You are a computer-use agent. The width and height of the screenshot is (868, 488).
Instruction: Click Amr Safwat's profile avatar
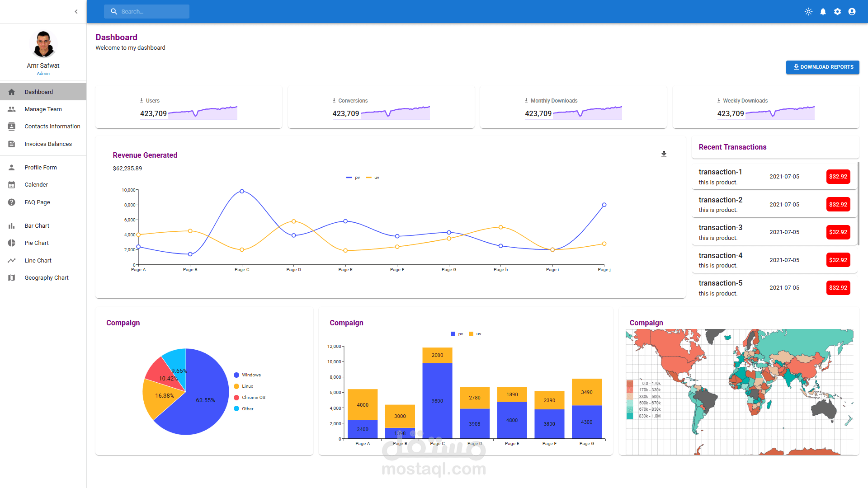(x=43, y=44)
